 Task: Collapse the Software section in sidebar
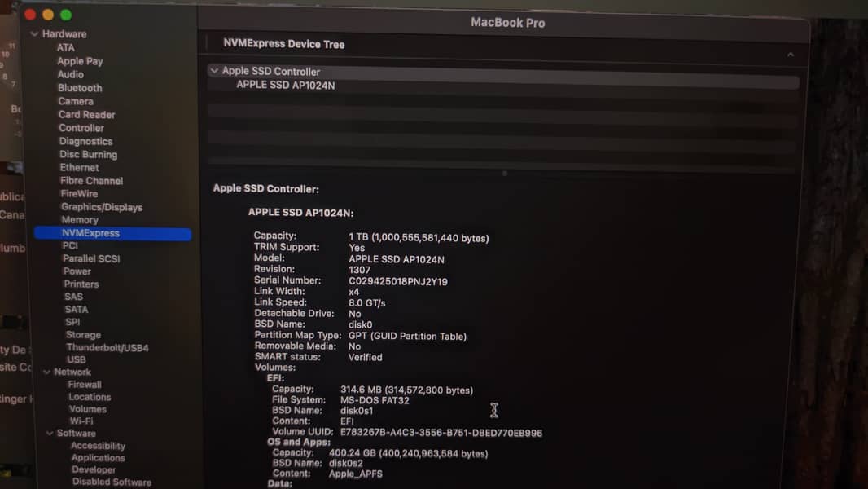click(x=50, y=433)
